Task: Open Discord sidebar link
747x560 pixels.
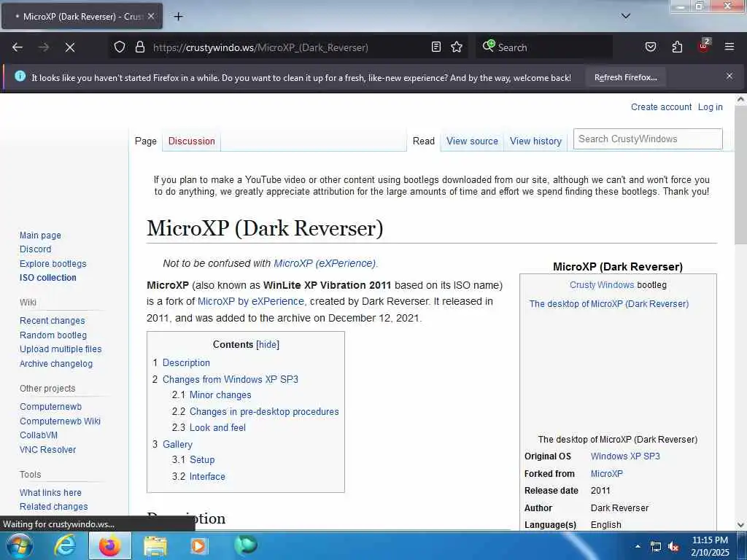Action: (x=35, y=249)
